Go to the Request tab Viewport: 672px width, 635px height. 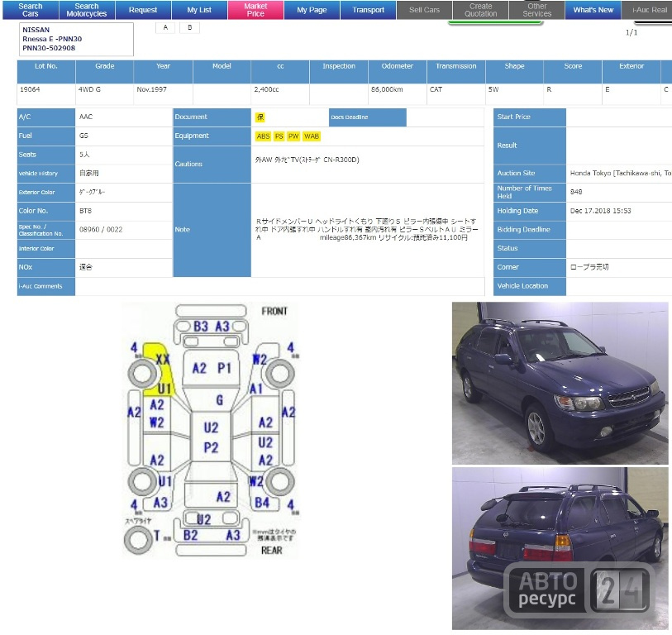click(143, 10)
